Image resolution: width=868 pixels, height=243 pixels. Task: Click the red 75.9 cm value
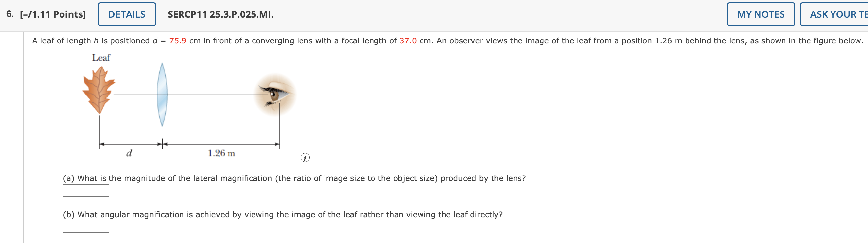click(178, 41)
